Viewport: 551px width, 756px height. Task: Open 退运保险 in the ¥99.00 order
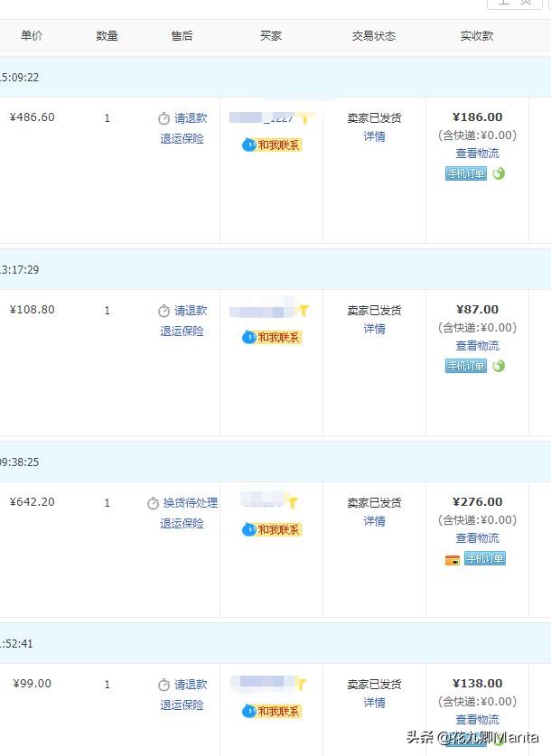pyautogui.click(x=182, y=705)
